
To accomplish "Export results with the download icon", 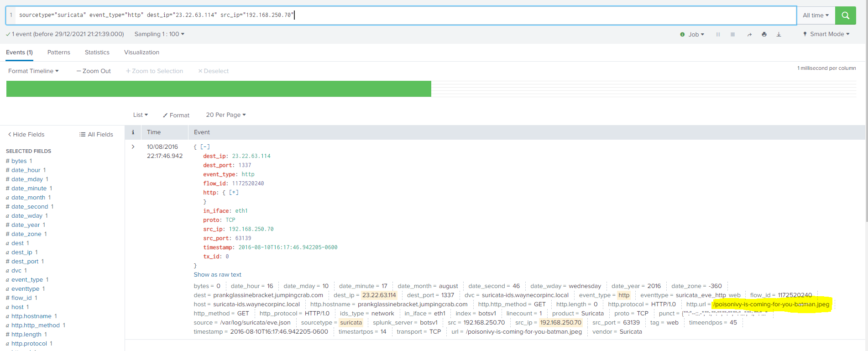I will [779, 34].
